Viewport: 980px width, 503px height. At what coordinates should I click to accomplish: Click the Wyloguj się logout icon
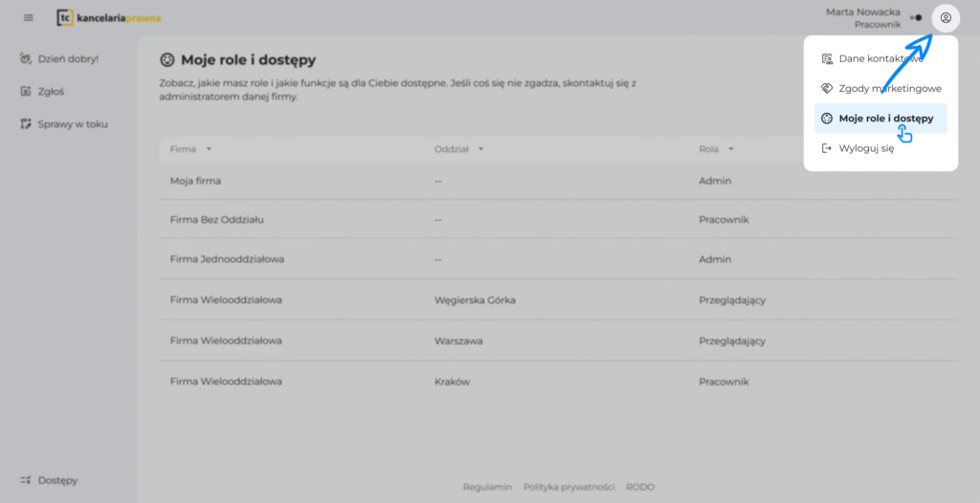pyautogui.click(x=827, y=148)
